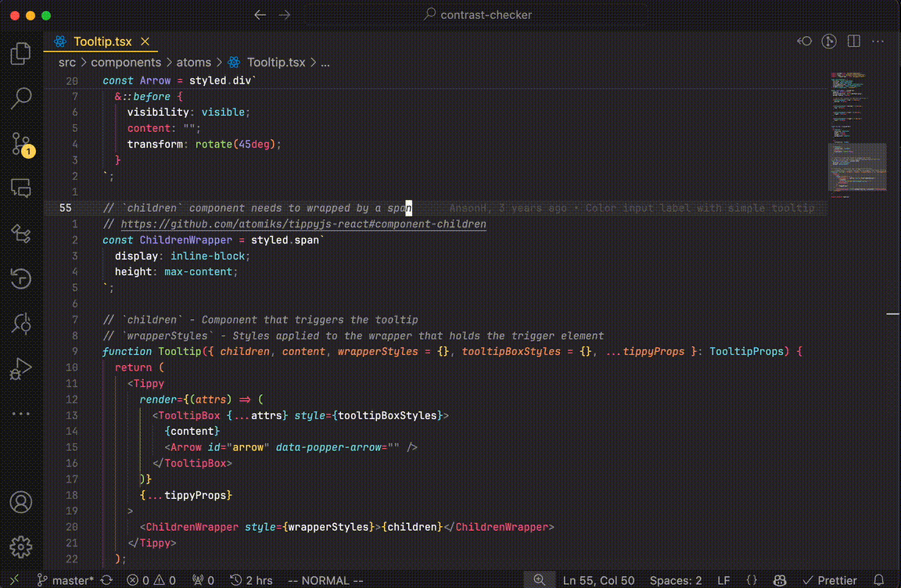Open the Manage gear menu
Viewport: 901px width, 588px height.
click(x=20, y=547)
